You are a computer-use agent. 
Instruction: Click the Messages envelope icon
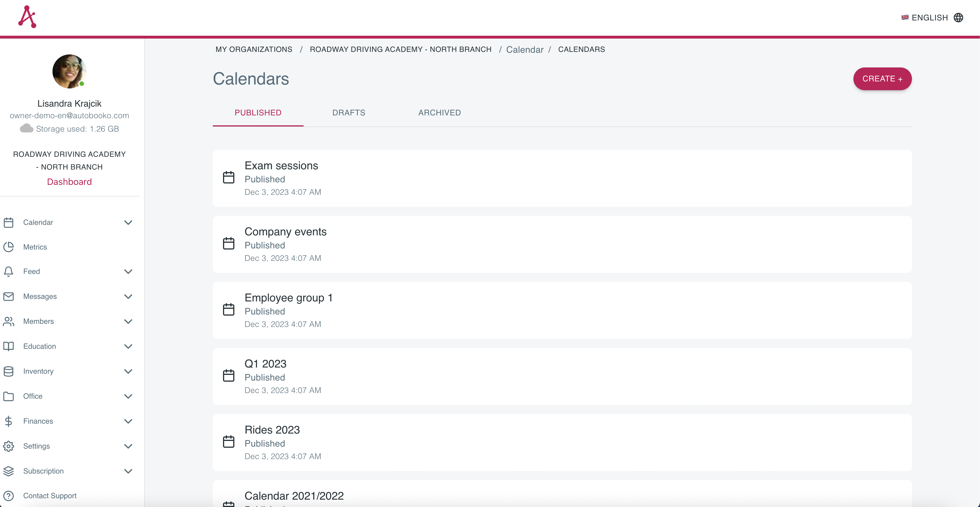click(x=8, y=296)
